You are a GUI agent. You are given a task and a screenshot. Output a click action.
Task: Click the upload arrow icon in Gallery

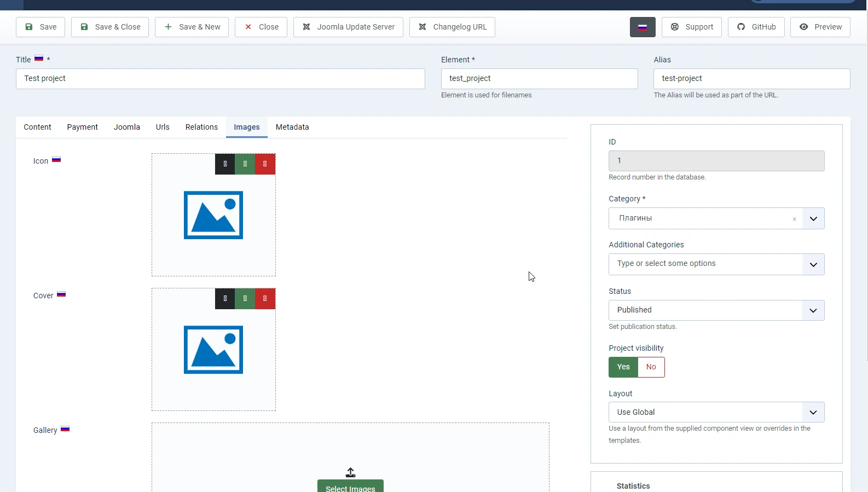(350, 472)
